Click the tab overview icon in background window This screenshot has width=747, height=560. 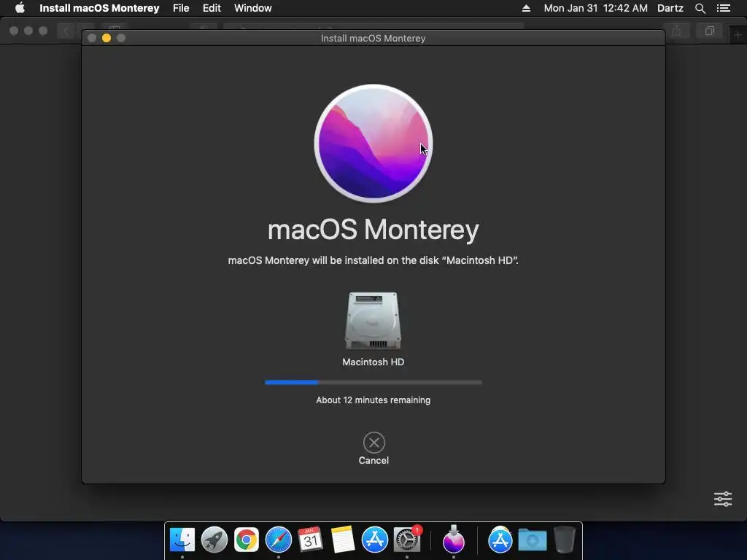point(709,31)
